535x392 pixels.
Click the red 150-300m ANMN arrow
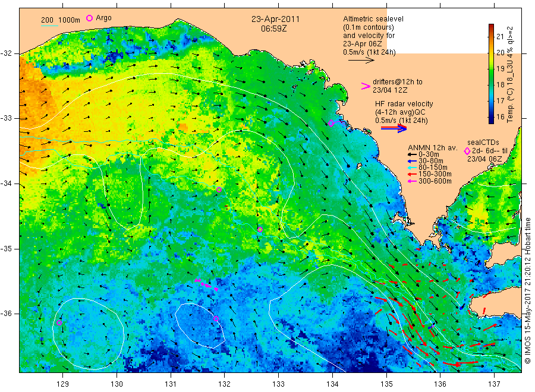412,174
